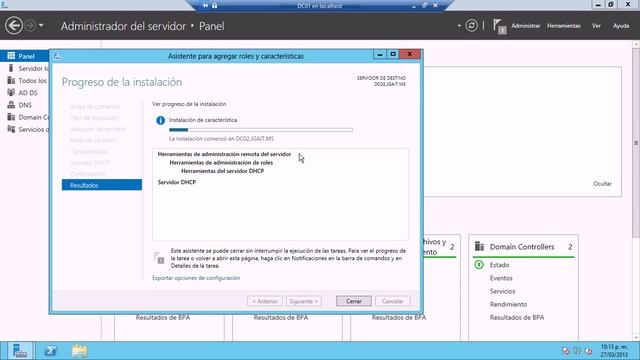Click the AD DS role icon
This screenshot has width=640, height=360.
click(11, 92)
